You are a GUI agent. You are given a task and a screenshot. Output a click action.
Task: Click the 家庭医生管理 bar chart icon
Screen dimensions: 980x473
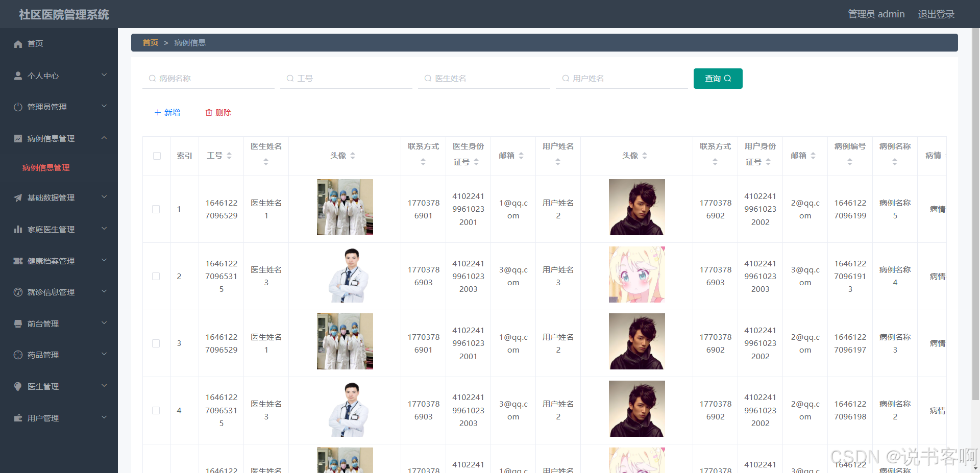(18, 229)
